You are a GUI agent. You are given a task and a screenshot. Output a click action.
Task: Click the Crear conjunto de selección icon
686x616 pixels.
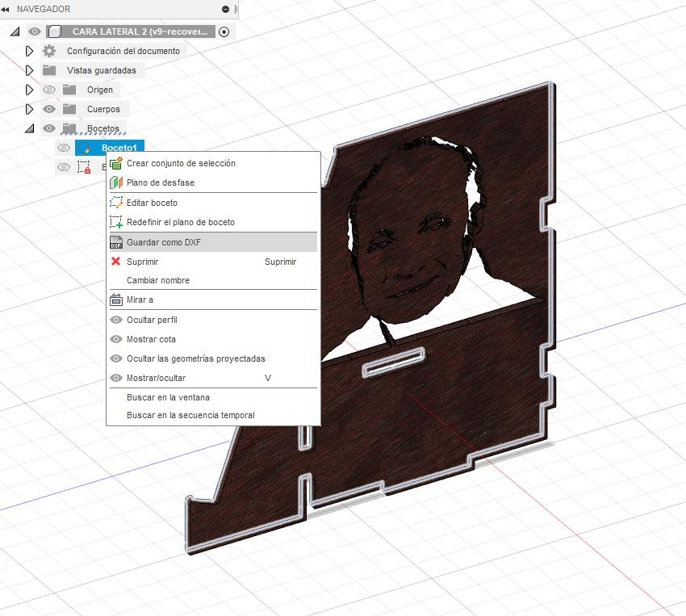pos(116,163)
